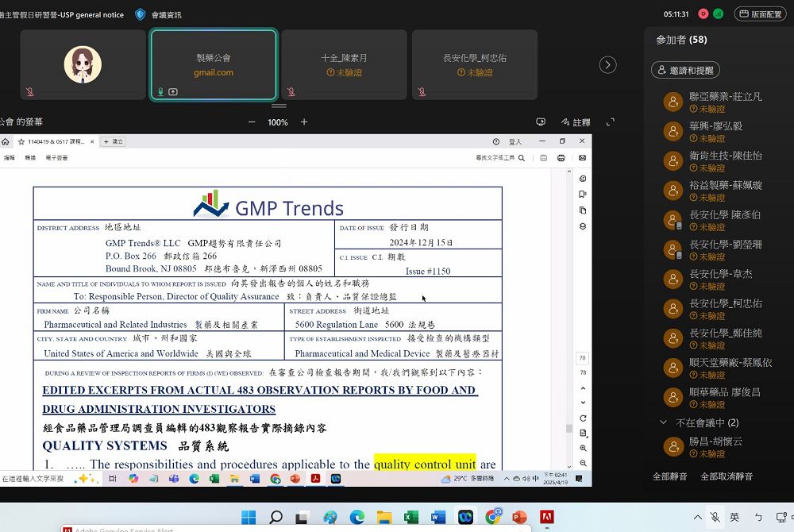Click the Acrobat save icon
Image resolution: width=794 pixels, height=532 pixels.
(543, 158)
